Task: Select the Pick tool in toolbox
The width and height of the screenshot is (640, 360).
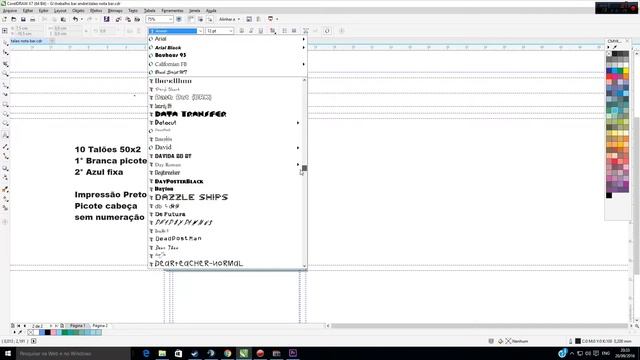Action: click(5, 42)
